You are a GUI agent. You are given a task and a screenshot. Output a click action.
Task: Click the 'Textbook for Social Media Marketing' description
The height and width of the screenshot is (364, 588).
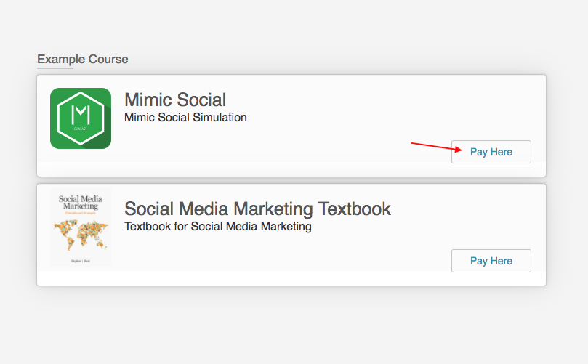coord(217,226)
